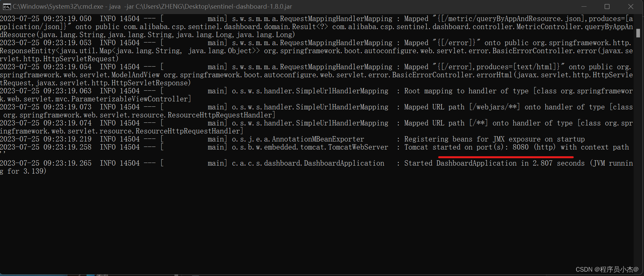Click 'Registering beans for JMX exposure on startup'
Viewport: 644px width, 276px height.
point(495,139)
